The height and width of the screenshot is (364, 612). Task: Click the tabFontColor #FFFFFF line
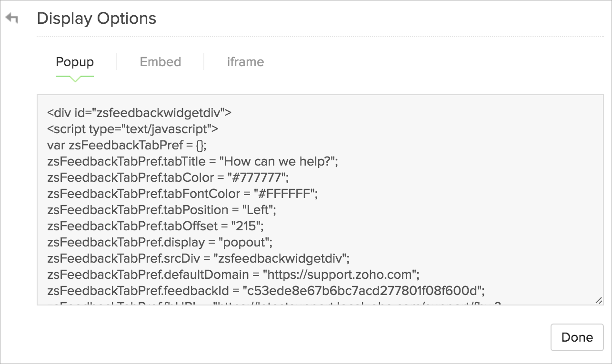pyautogui.click(x=182, y=194)
